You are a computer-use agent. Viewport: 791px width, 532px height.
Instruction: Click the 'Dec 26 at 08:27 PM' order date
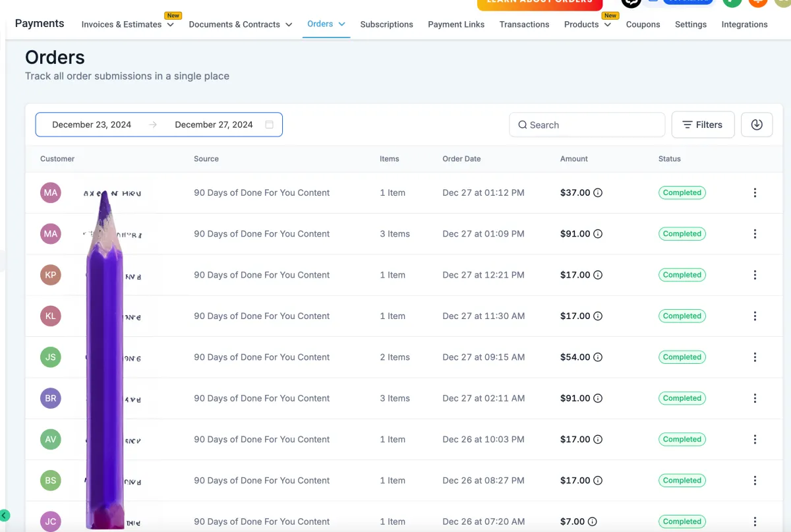484,481
